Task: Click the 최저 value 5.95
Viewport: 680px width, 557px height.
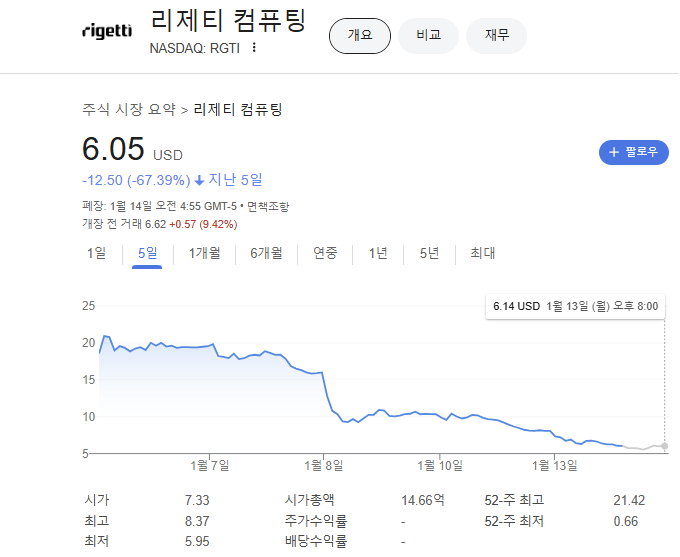Action: [x=197, y=541]
